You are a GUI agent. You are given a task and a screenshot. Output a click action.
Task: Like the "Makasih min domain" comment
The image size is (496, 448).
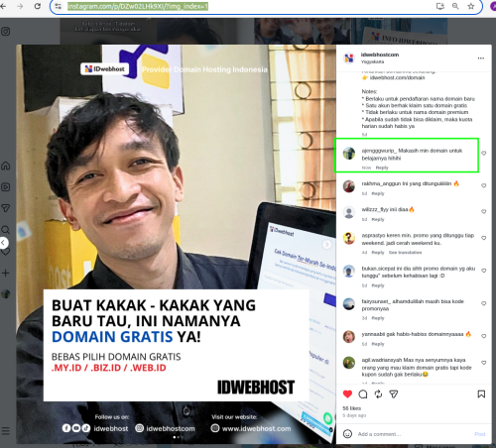pyautogui.click(x=484, y=154)
